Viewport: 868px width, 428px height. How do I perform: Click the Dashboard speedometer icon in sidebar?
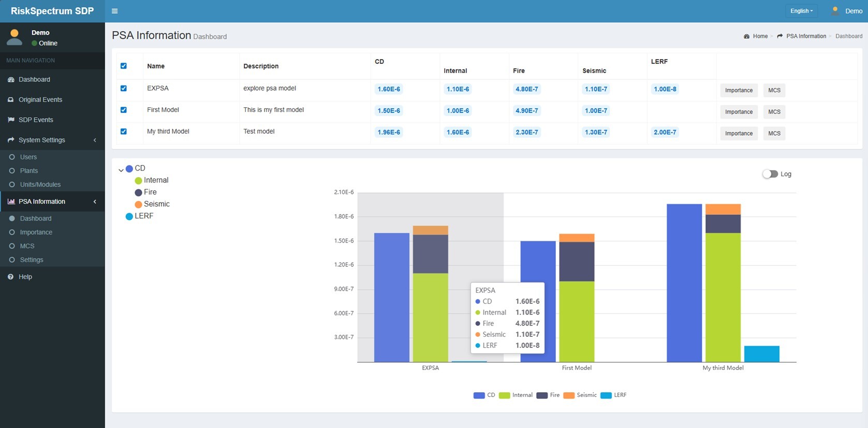11,79
